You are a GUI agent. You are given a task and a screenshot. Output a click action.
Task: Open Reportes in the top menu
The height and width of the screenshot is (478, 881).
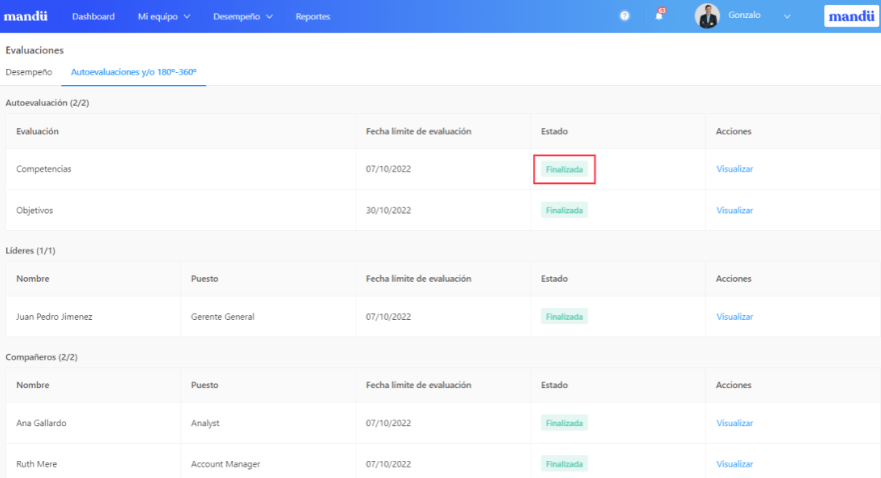[x=313, y=16]
